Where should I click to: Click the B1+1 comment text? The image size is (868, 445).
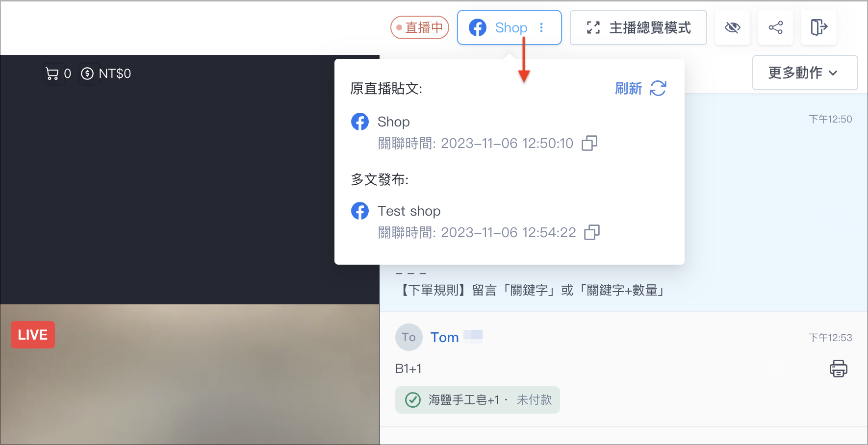coord(408,369)
